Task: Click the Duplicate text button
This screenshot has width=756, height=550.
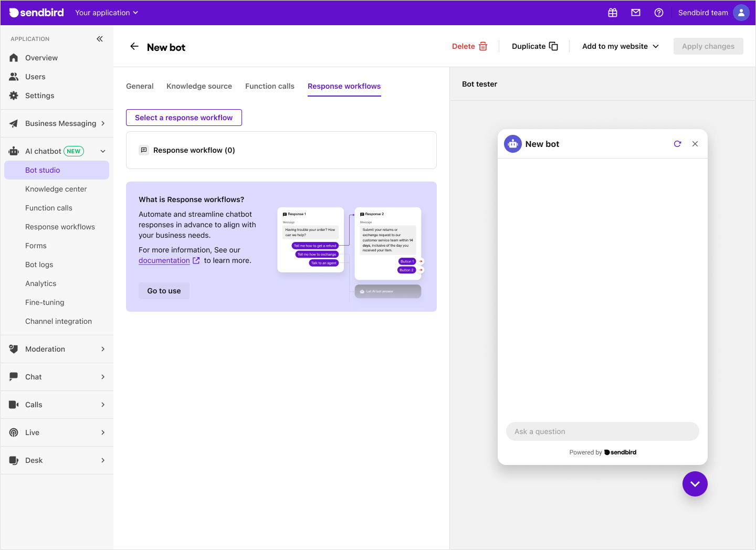Action: 529,46
